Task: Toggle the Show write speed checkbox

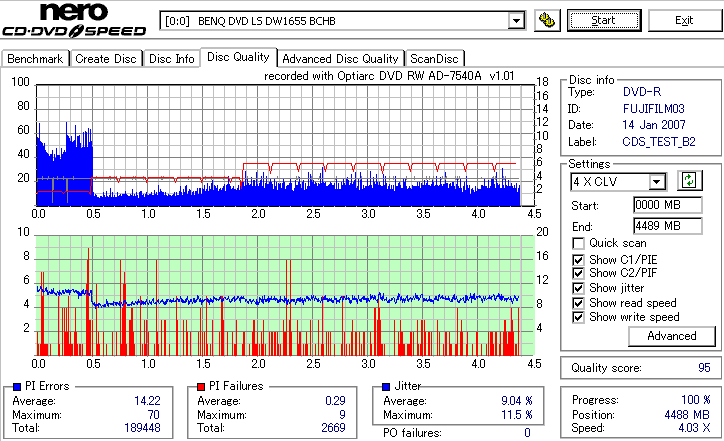Action: point(578,317)
